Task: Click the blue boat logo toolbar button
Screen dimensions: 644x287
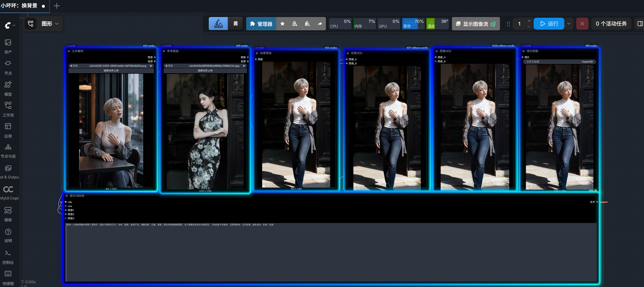Action: pos(218,23)
